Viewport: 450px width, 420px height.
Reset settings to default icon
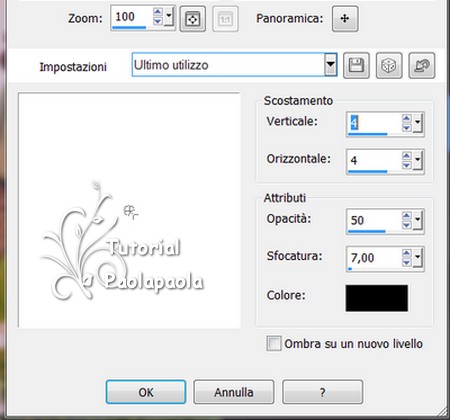click(422, 65)
